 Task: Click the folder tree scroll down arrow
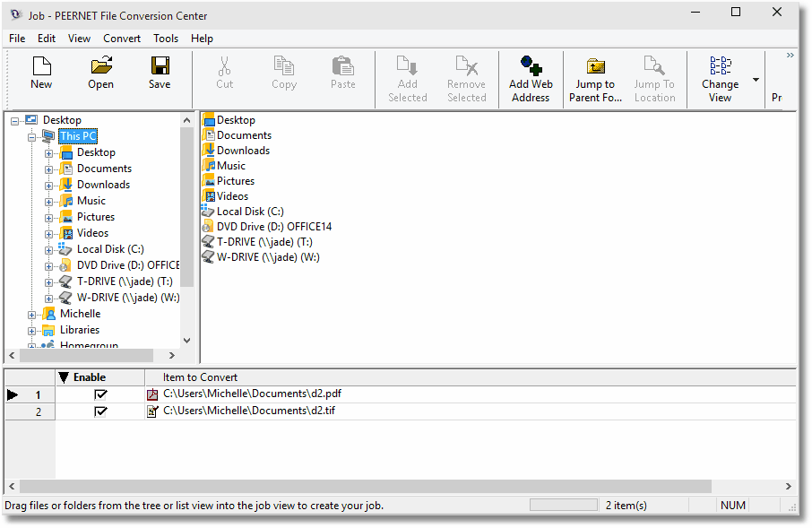187,341
